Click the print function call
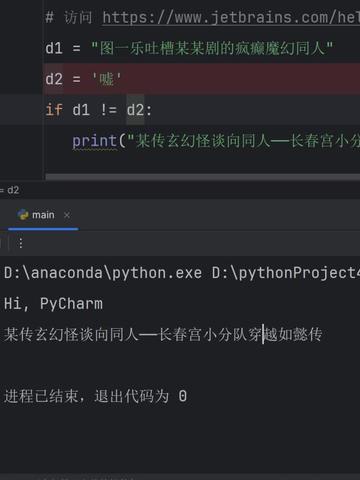Screen dimensions: 360x480 point(95,141)
